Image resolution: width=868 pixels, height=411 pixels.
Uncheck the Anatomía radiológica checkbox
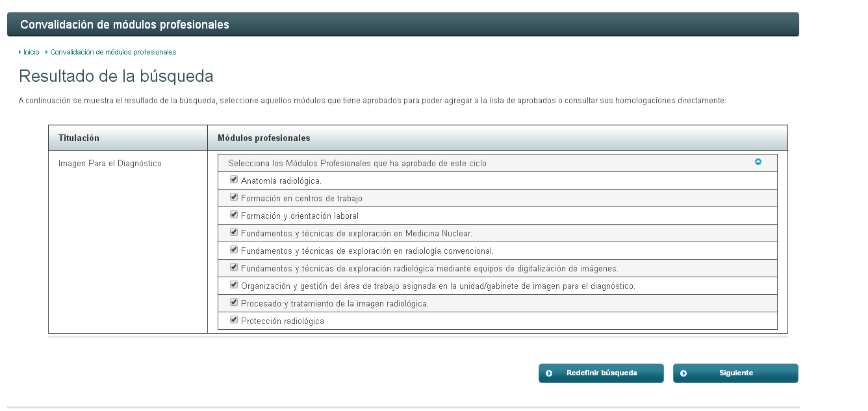[234, 180]
